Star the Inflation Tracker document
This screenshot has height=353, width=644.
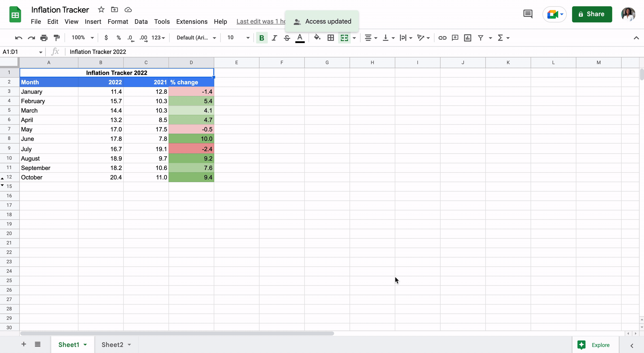coord(101,10)
